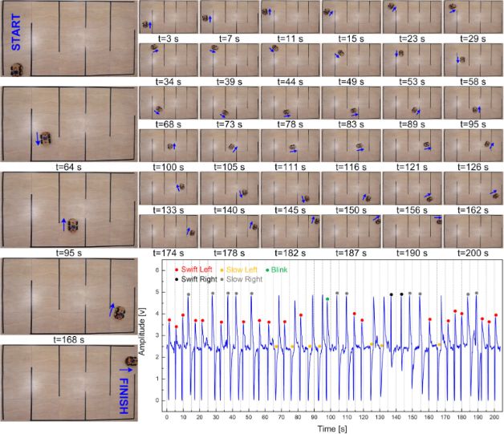Select the t=100 s frame thumbnail
504x434 pixels.
coord(169,145)
